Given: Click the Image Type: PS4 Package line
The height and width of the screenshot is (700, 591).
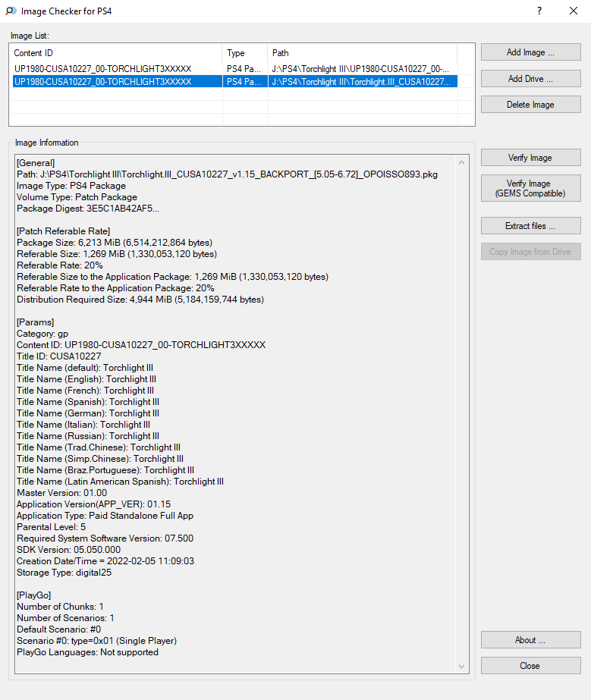Looking at the screenshot, I should coord(71,186).
